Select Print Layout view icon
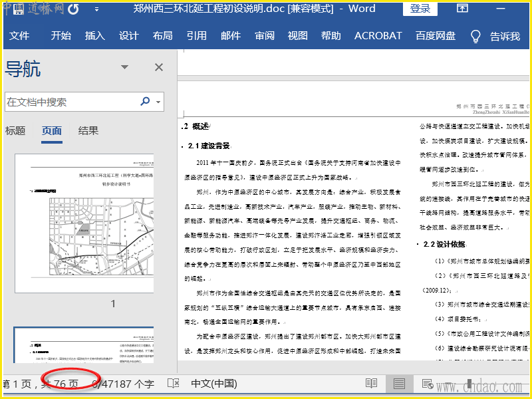The width and height of the screenshot is (532, 399). pos(399,384)
